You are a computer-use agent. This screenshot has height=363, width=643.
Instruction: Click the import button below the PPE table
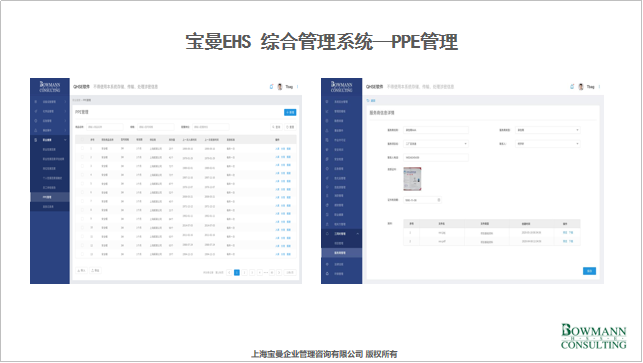[81, 271]
